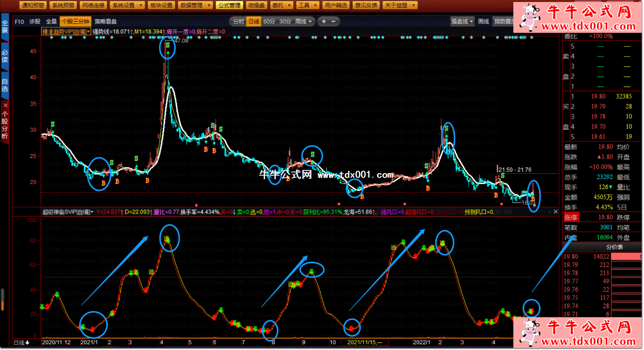
Task: Click the zoom-in plus button
Action: pyautogui.click(x=324, y=22)
